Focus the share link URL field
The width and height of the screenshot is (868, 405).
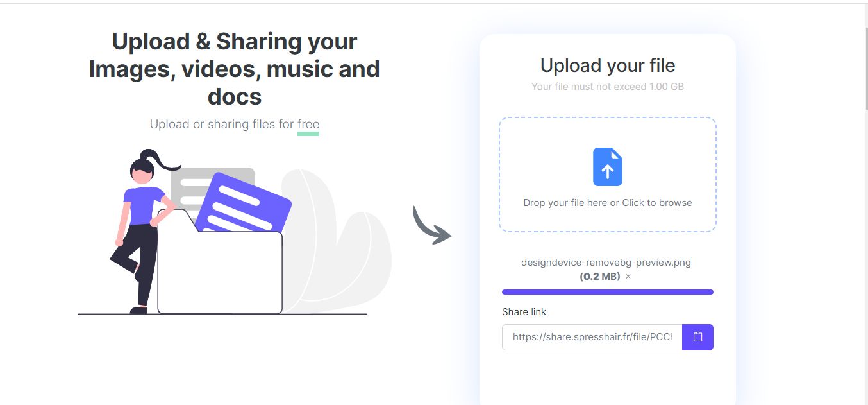point(592,337)
